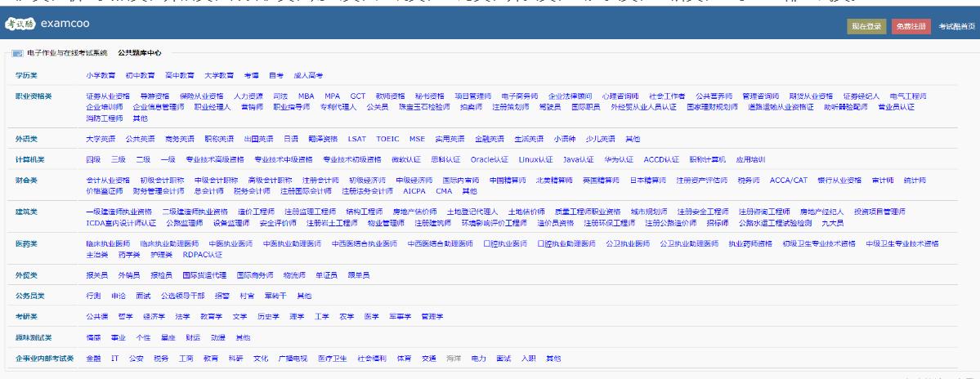This screenshot has height=379, width=980.
Task: Click the 现在登录 login button
Action: tap(867, 26)
